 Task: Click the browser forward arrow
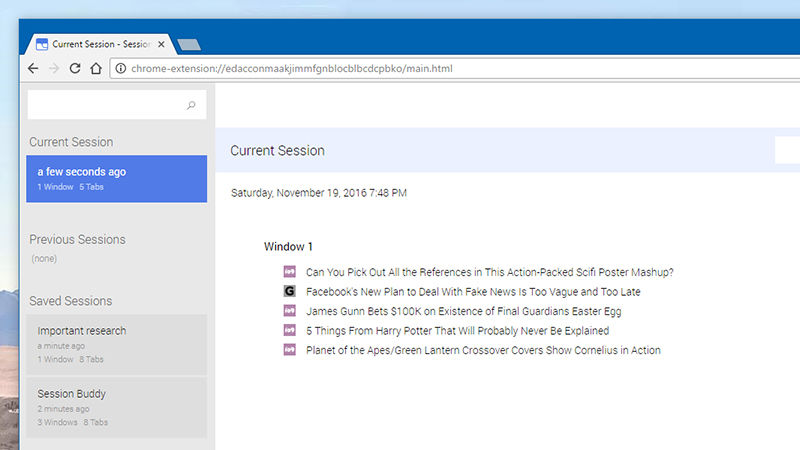(x=54, y=68)
